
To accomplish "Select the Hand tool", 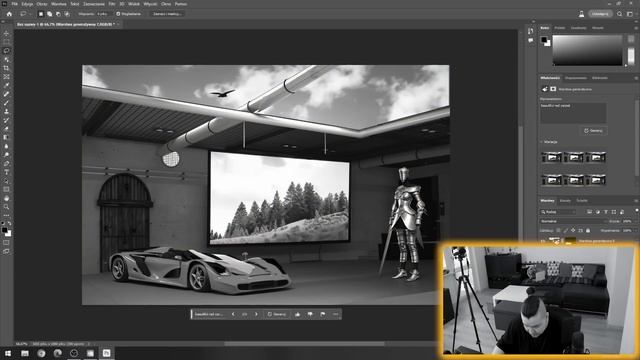I will point(6,198).
